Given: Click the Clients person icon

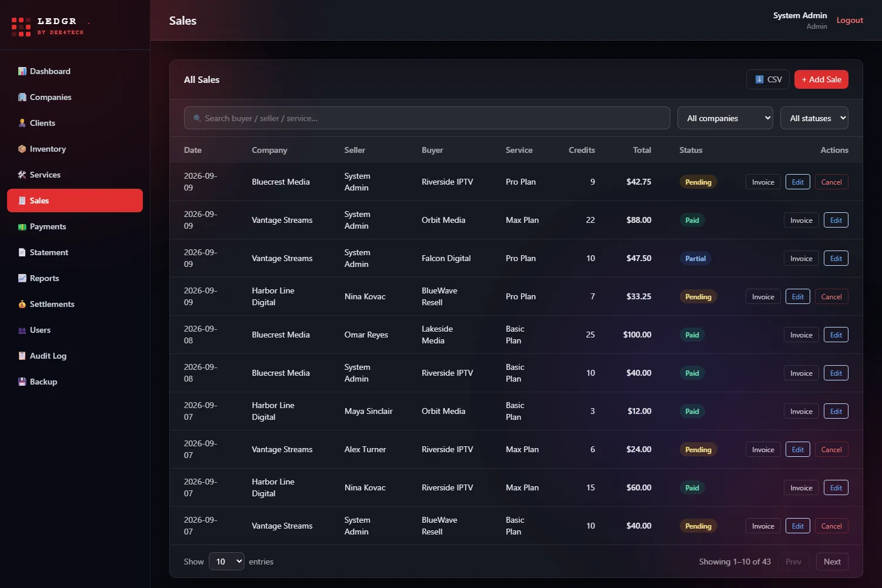Looking at the screenshot, I should coord(22,123).
